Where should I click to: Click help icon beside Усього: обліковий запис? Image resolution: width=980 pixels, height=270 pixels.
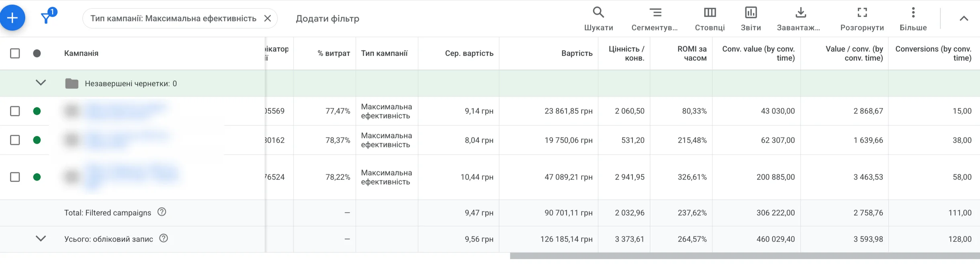163,238
